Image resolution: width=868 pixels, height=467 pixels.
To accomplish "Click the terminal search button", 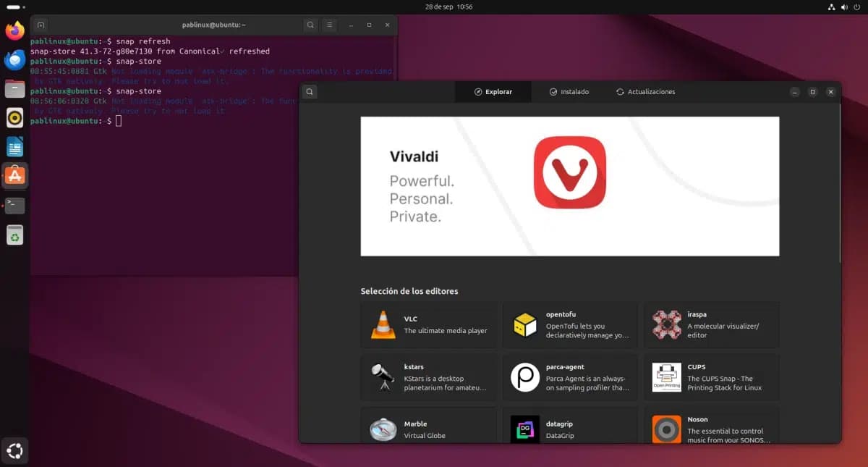I will point(310,25).
